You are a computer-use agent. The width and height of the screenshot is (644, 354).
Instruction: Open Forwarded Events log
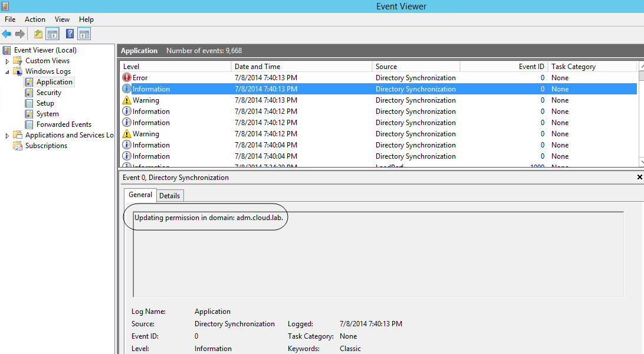point(64,124)
